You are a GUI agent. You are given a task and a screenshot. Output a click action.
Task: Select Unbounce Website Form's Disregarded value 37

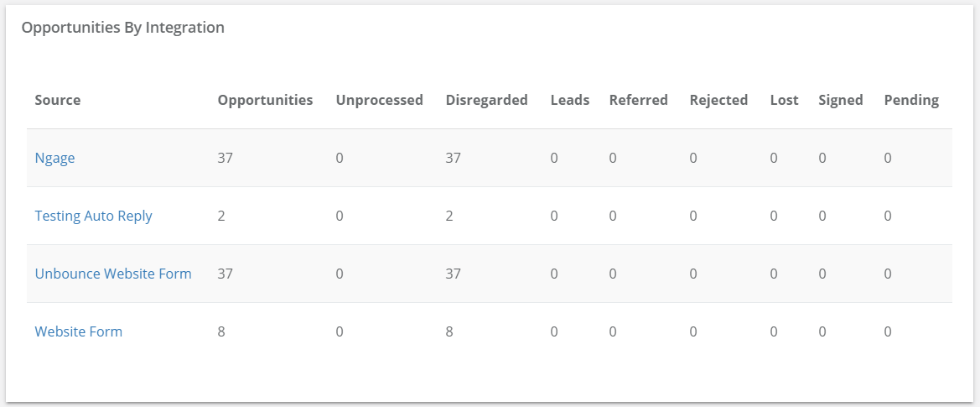pyautogui.click(x=454, y=274)
